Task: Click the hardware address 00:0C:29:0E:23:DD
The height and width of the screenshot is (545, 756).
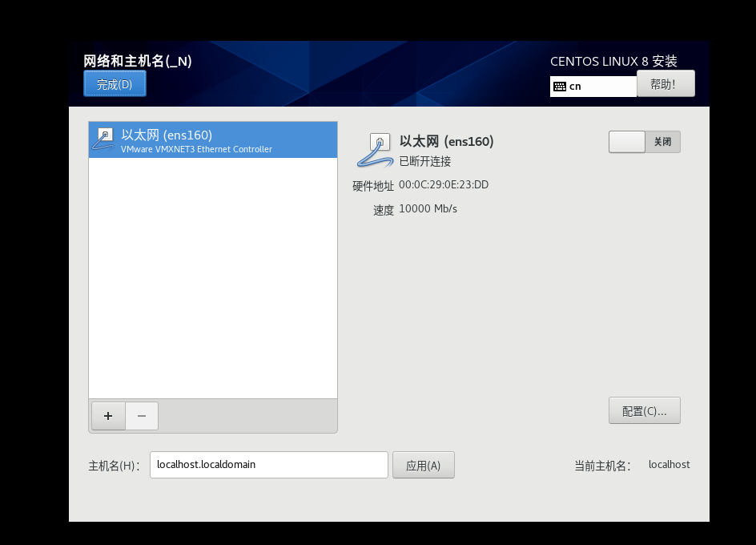Action: tap(444, 185)
